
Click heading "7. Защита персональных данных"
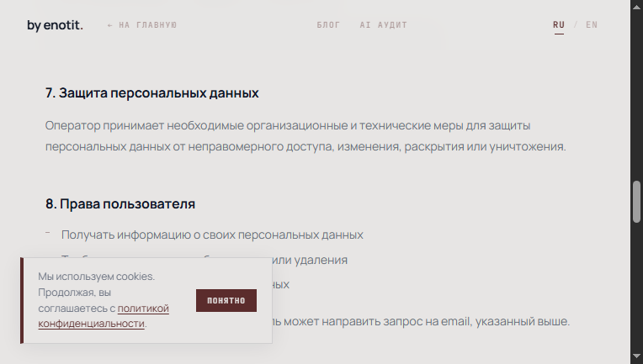click(151, 92)
